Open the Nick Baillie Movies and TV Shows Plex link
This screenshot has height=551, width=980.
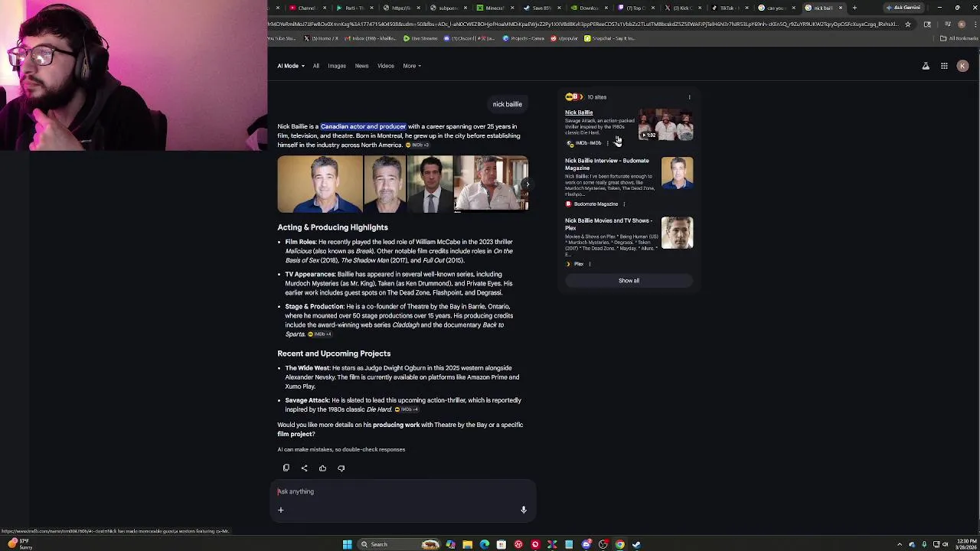(x=609, y=223)
